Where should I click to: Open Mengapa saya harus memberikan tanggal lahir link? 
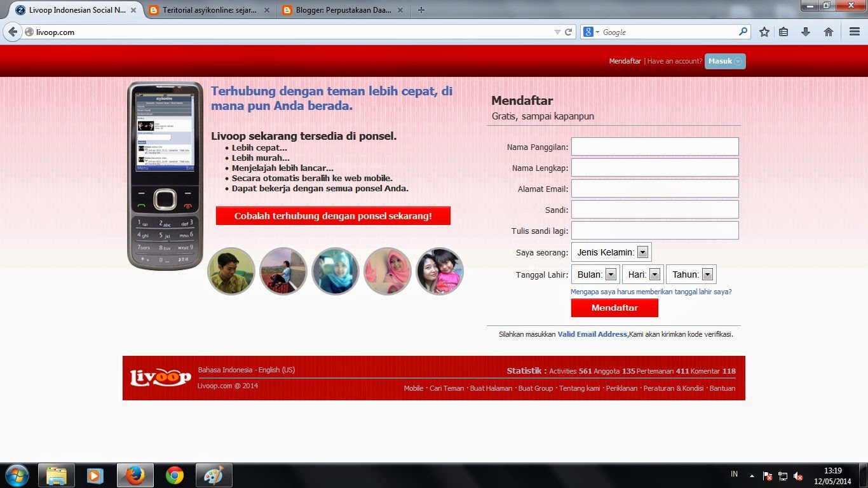pos(651,292)
